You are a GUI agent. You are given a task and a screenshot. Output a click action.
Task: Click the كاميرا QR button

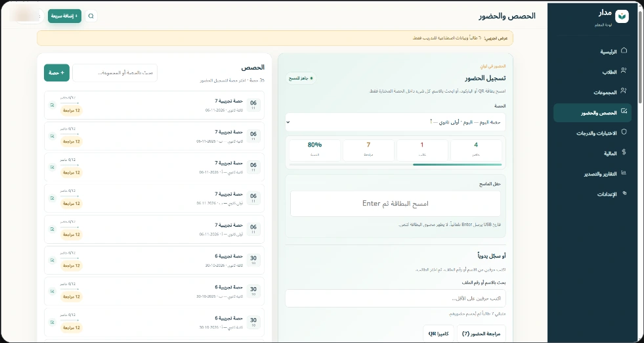pyautogui.click(x=439, y=334)
